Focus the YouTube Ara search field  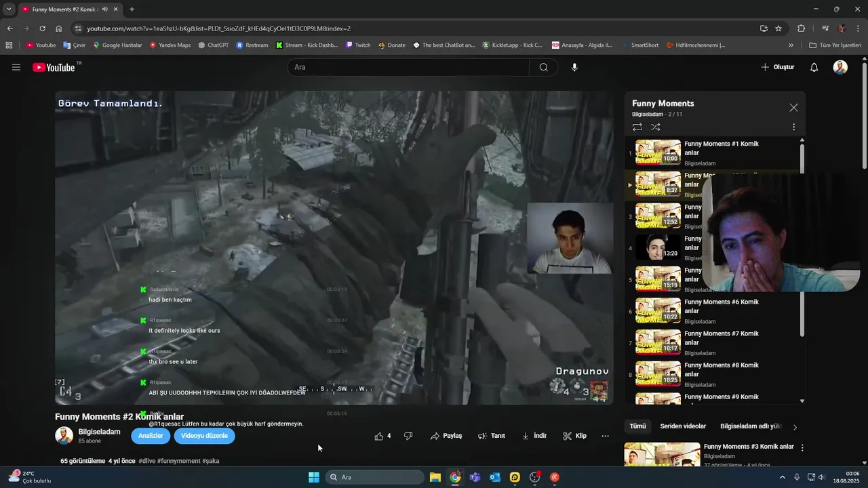[x=408, y=67]
